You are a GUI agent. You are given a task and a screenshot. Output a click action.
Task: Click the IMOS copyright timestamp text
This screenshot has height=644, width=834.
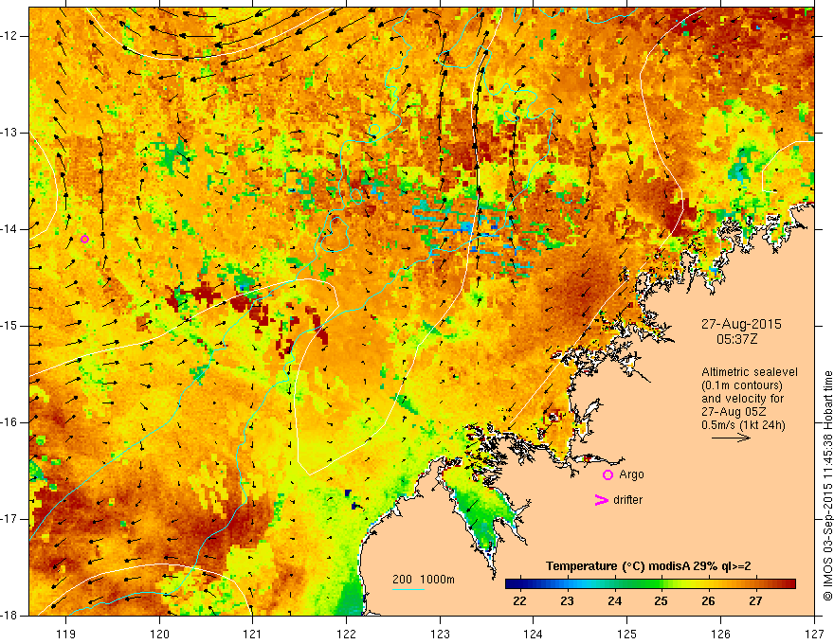(827, 485)
